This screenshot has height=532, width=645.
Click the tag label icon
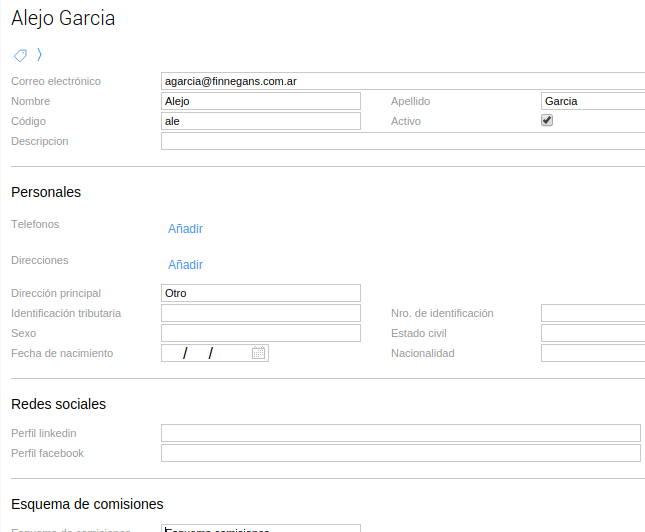point(20,55)
